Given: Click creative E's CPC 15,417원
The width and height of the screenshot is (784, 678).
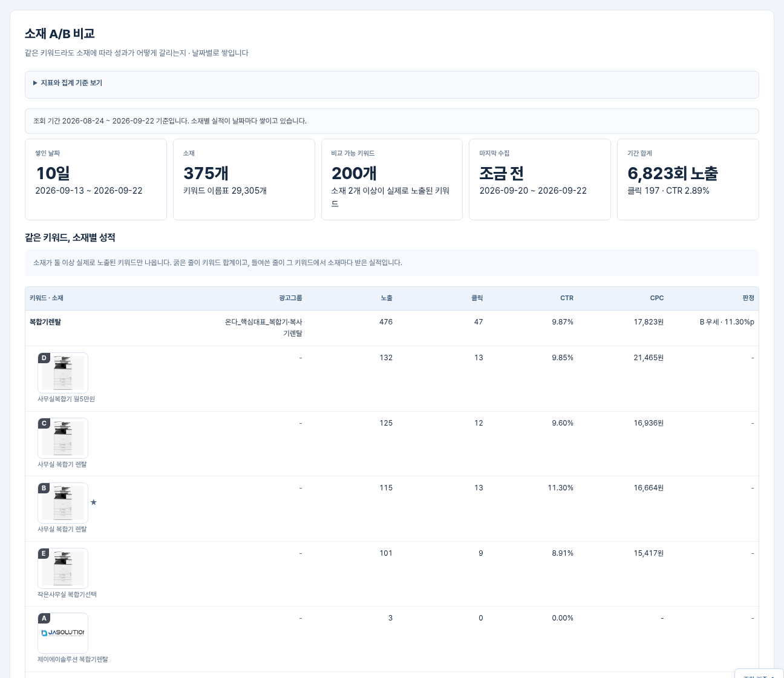Looking at the screenshot, I should click(x=648, y=553).
